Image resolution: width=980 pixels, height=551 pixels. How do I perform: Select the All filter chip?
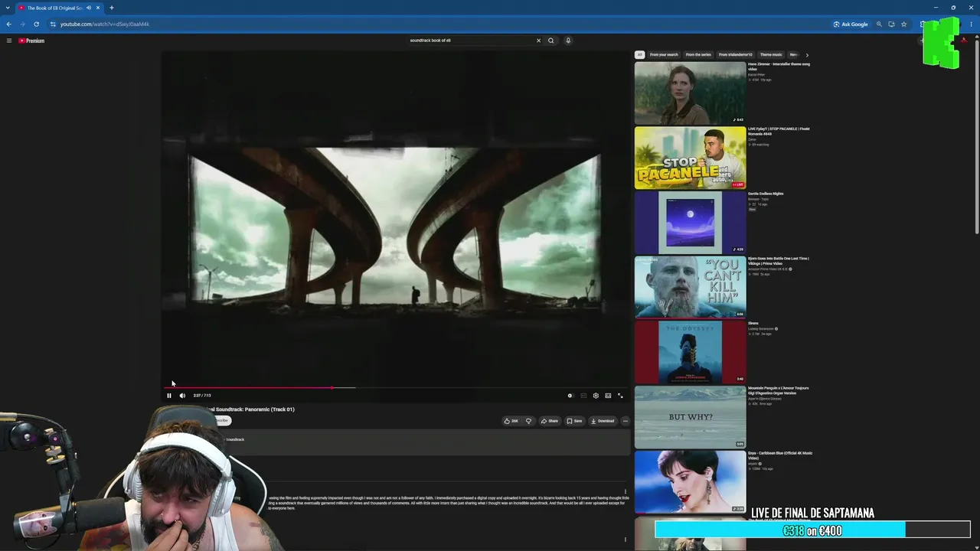pos(639,54)
